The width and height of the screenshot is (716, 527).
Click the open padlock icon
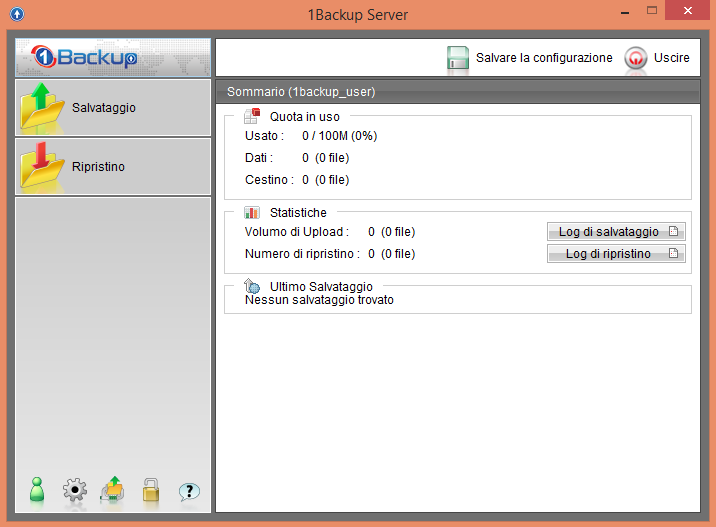[150, 490]
